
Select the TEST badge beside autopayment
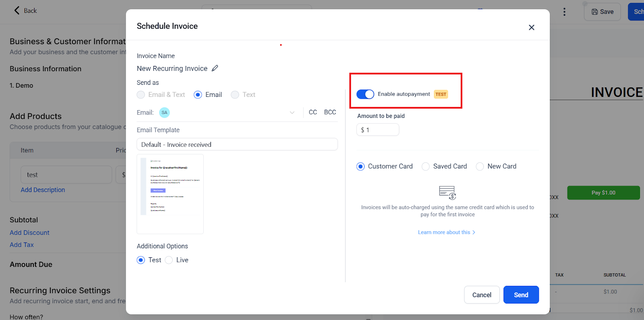(x=441, y=94)
